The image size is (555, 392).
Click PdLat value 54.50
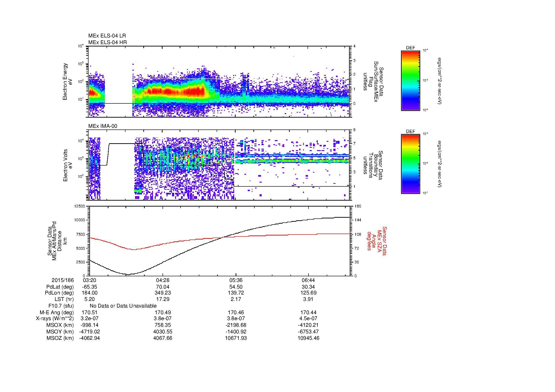coord(236,287)
